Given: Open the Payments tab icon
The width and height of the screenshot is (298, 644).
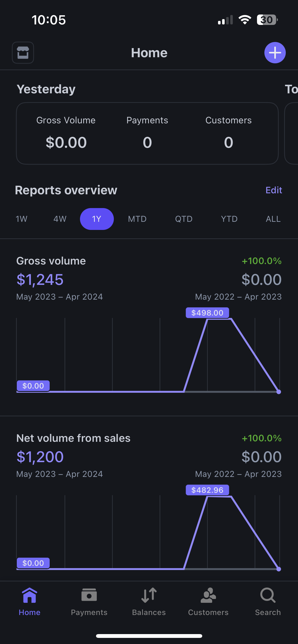Looking at the screenshot, I should click(89, 595).
